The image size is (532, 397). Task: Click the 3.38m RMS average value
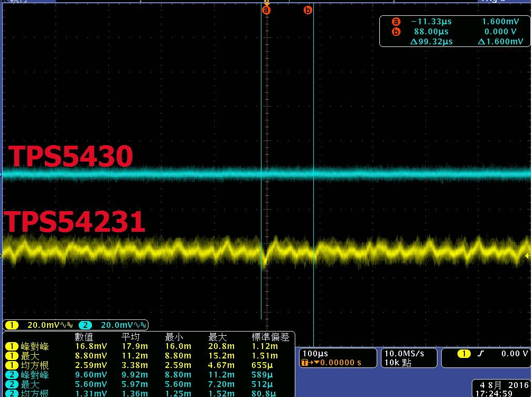(135, 365)
